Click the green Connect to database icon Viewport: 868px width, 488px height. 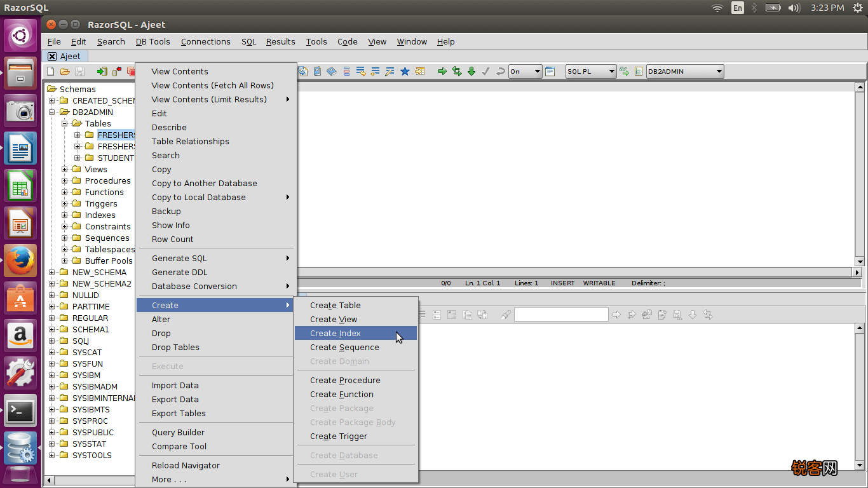pos(102,72)
